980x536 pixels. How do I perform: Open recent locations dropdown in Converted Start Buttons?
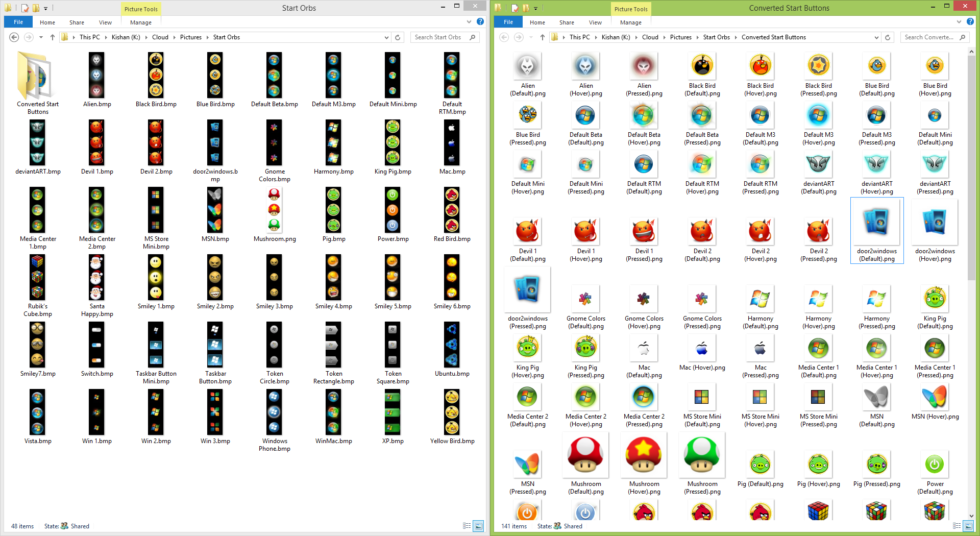point(531,37)
